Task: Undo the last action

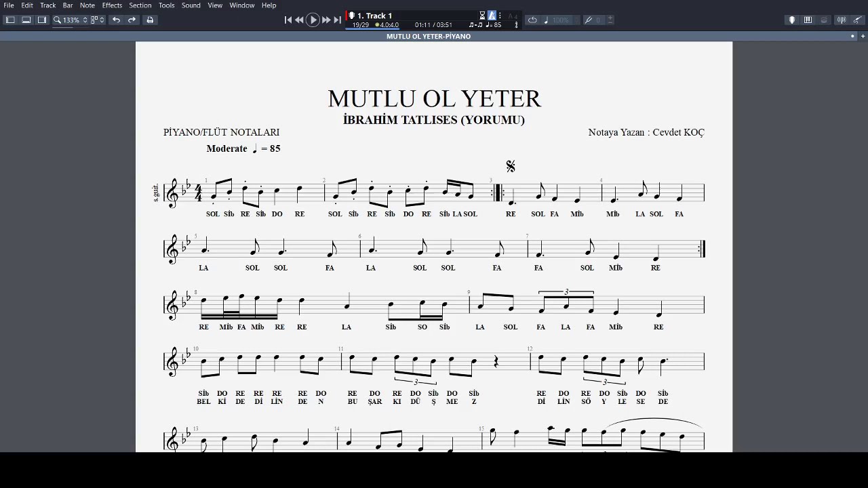Action: click(116, 20)
